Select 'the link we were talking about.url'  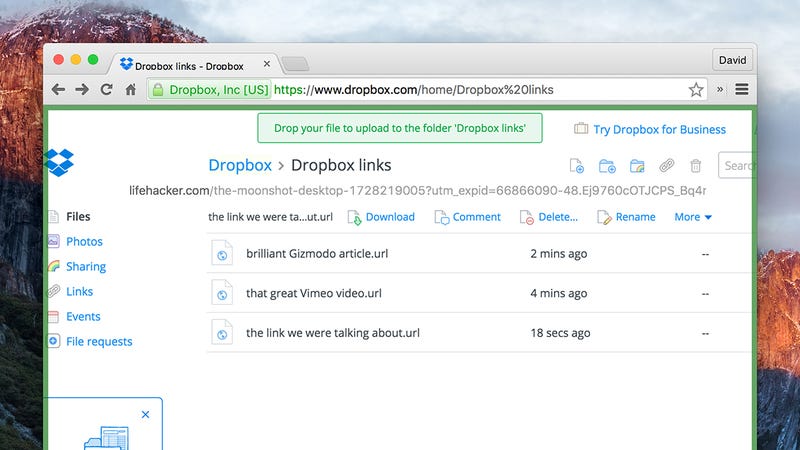tap(333, 333)
